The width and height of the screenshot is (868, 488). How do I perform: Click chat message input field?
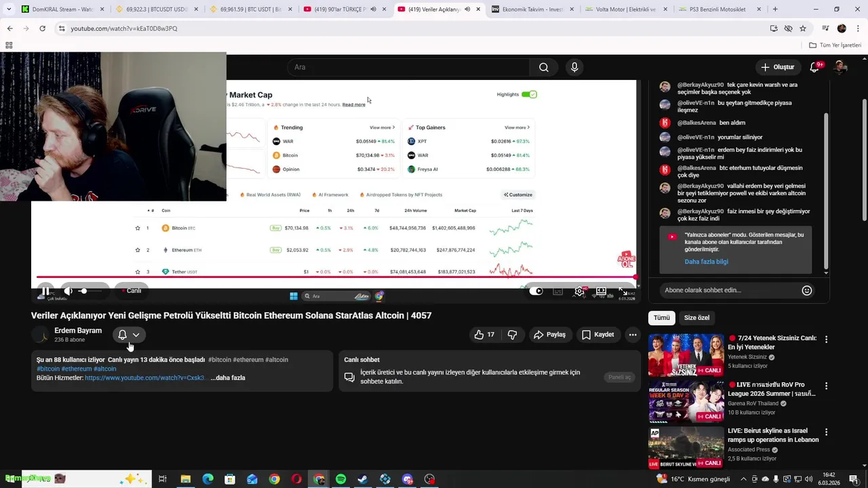click(729, 290)
